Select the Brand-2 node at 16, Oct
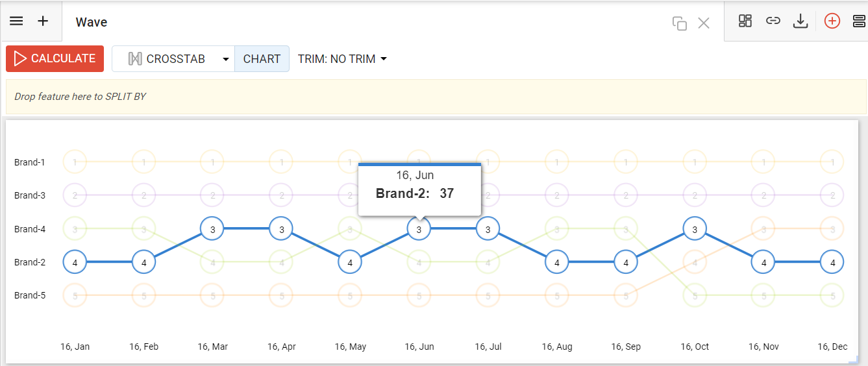 (x=695, y=229)
